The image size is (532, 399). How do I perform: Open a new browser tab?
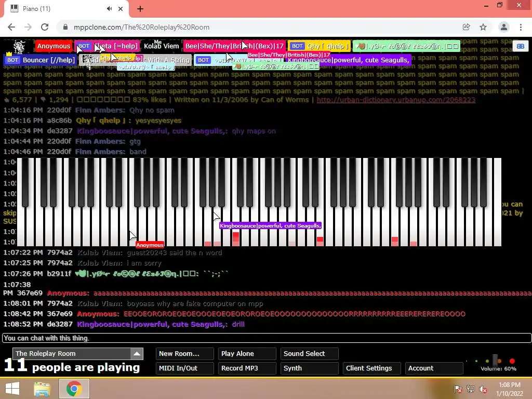click(140, 9)
